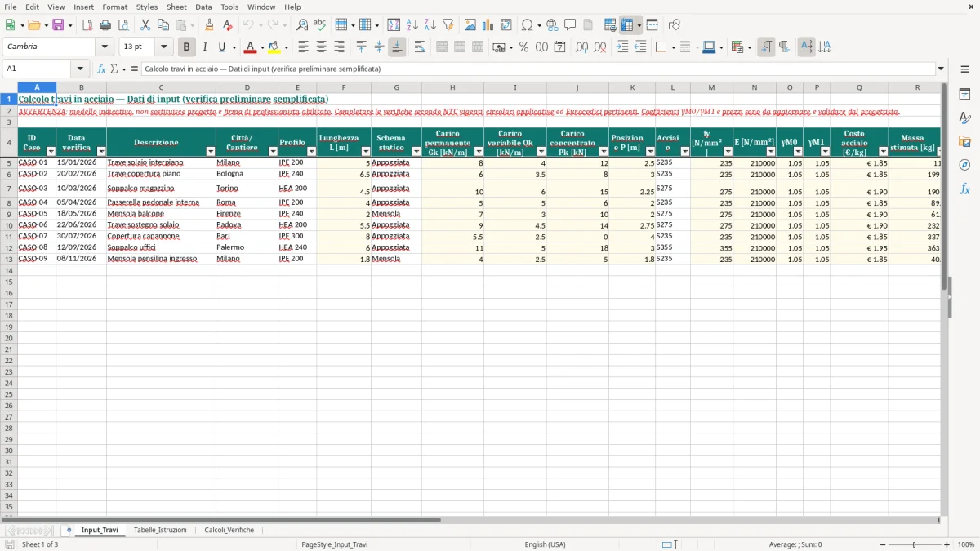
Task: Open Find & Replace tool
Action: coord(302,25)
